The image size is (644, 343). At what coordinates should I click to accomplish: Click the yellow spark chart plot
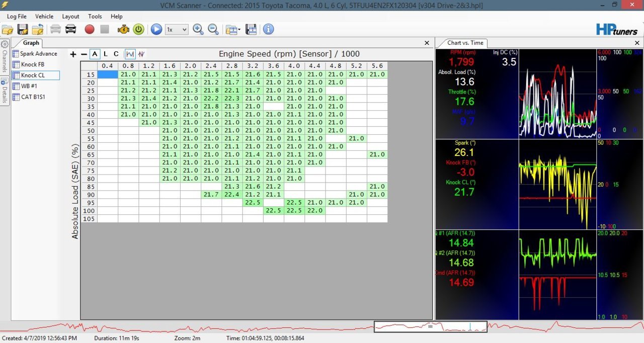pos(558,185)
